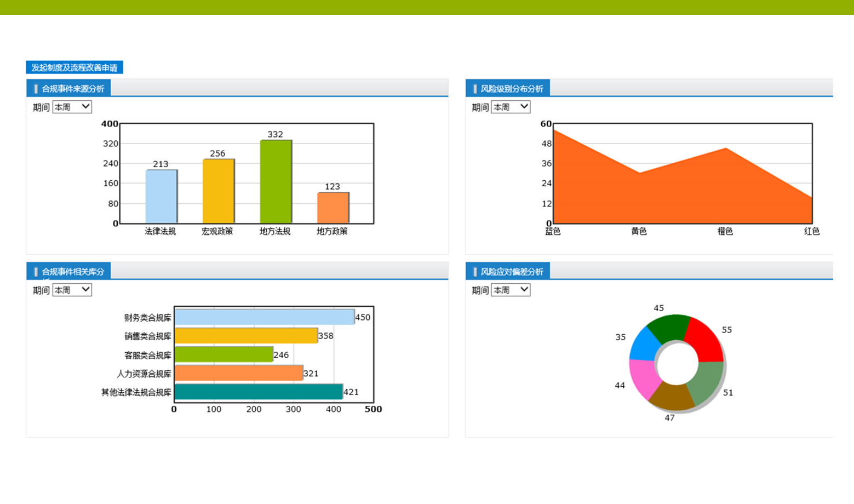Image resolution: width=854 pixels, height=504 pixels.
Task: Click the green 客服类合规库 bar showing 246
Action: [223, 354]
